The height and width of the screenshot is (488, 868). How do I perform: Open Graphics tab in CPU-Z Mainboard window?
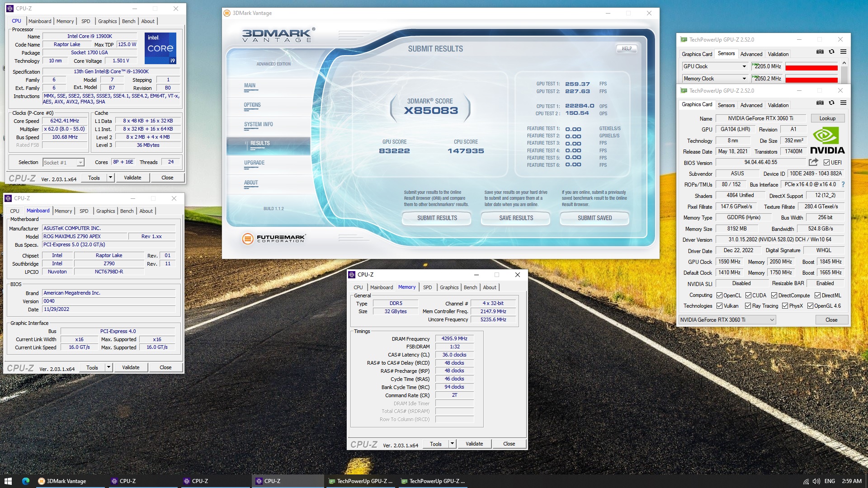106,211
